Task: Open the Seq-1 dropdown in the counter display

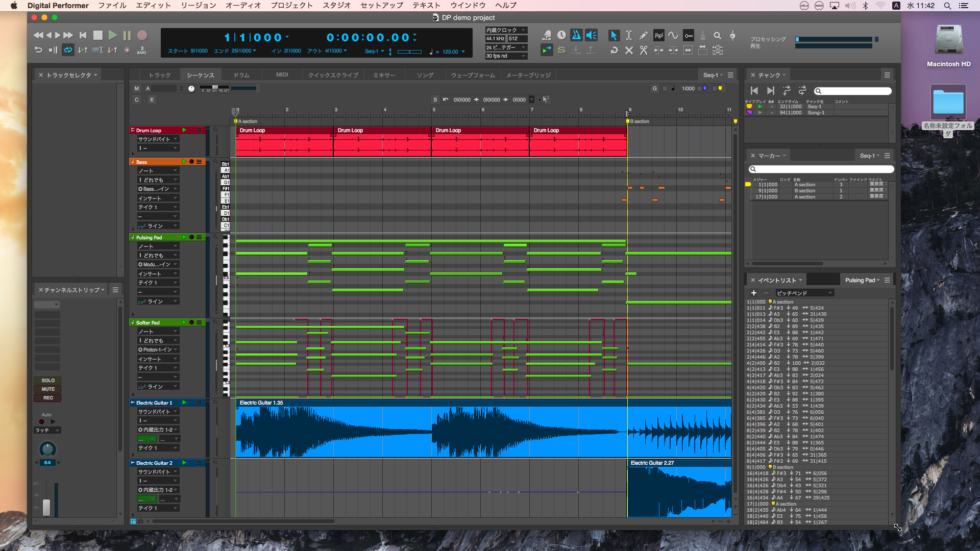Action: pos(374,52)
